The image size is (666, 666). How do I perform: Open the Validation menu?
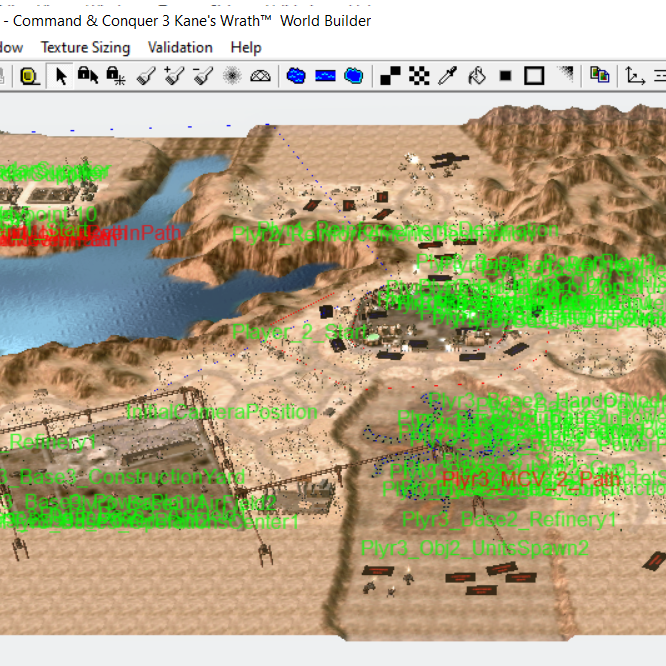click(x=180, y=48)
